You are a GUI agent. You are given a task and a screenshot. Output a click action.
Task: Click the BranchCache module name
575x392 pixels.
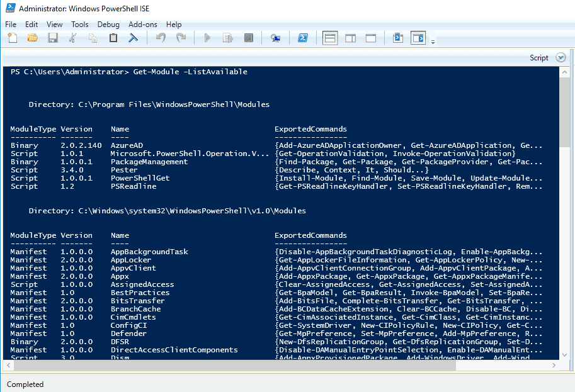(x=135, y=309)
